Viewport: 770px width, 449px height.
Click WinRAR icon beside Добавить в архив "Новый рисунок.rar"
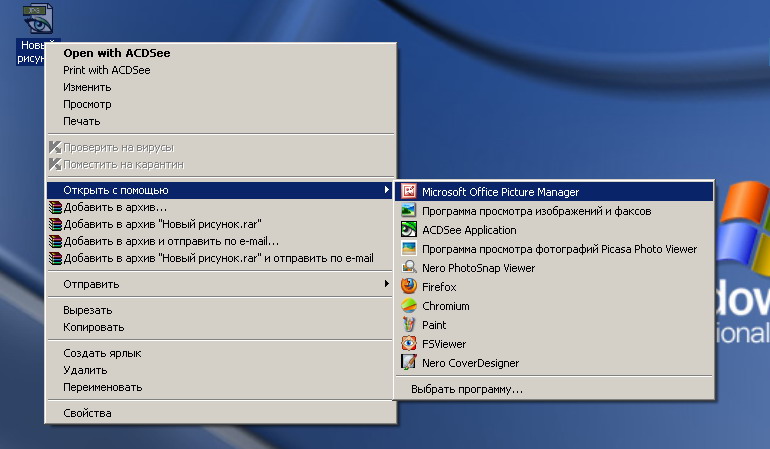[x=55, y=224]
